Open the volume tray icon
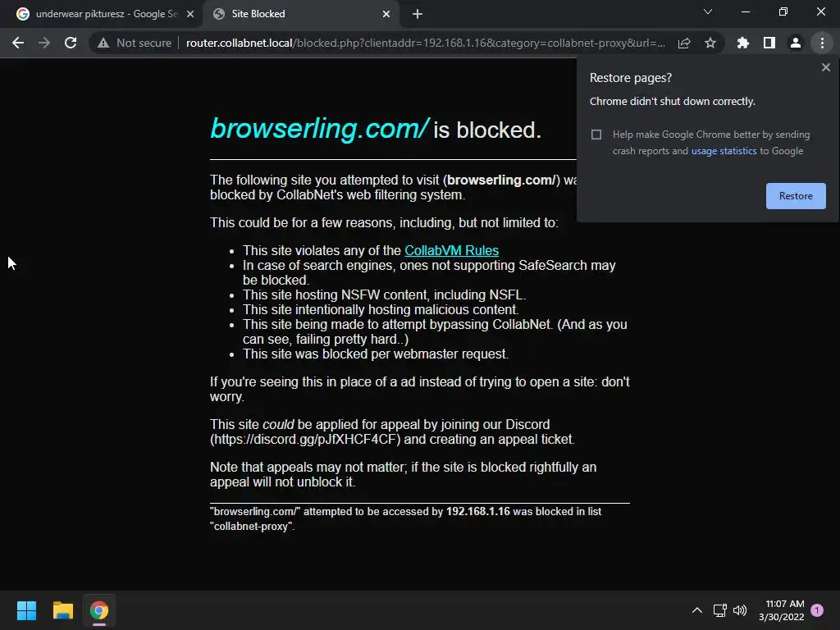The height and width of the screenshot is (630, 840). [740, 610]
